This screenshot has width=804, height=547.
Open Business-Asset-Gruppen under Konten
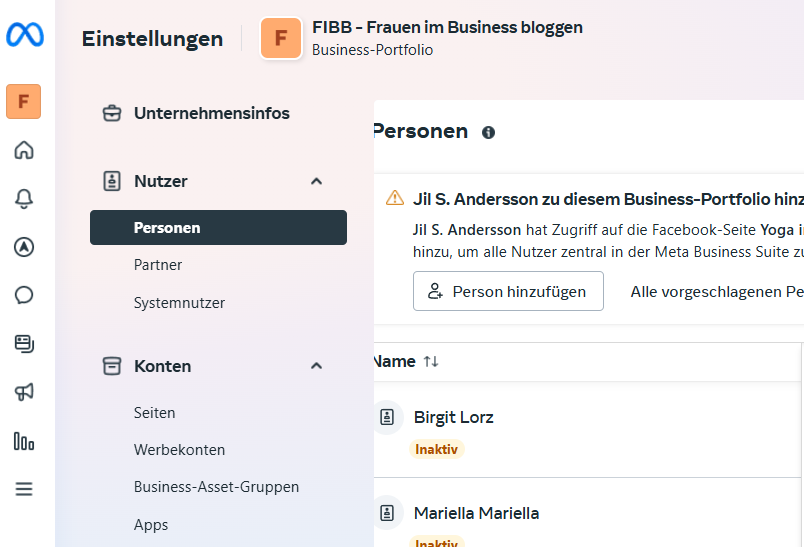[216, 487]
